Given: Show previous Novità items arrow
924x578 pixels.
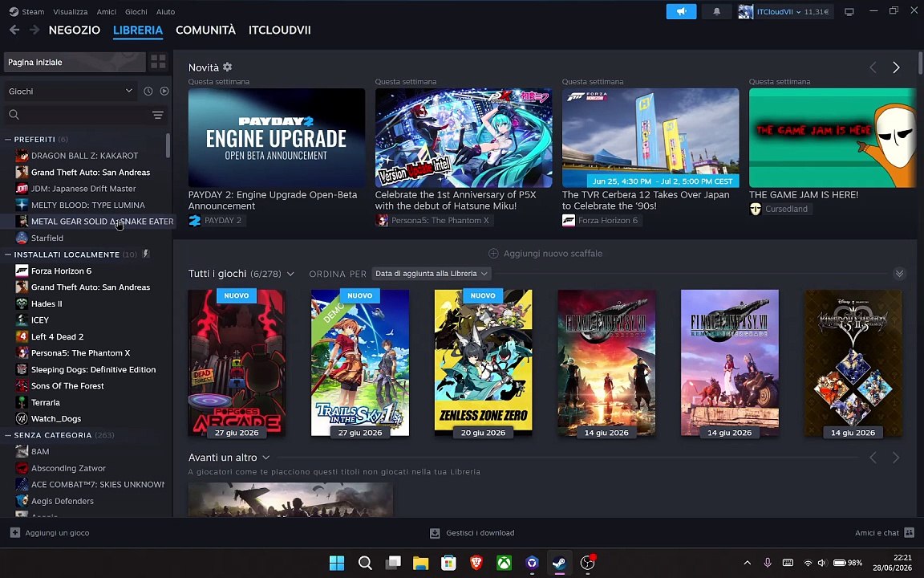Looking at the screenshot, I should 873,67.
